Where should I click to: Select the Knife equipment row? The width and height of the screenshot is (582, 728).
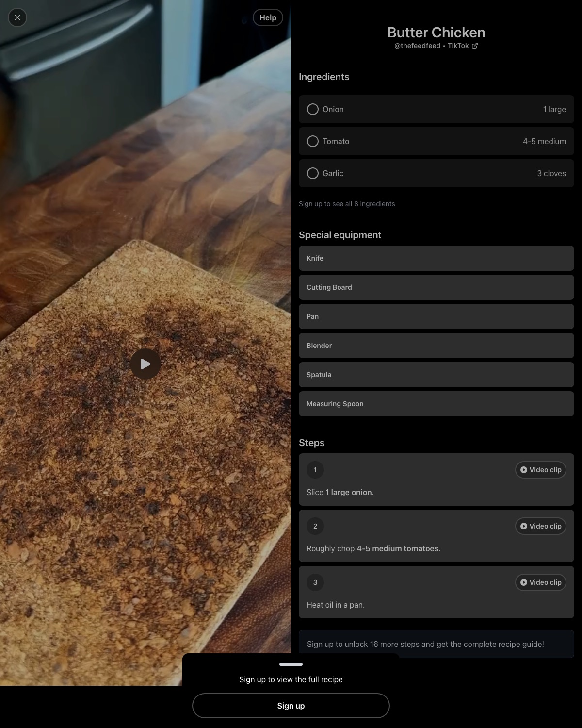click(436, 258)
